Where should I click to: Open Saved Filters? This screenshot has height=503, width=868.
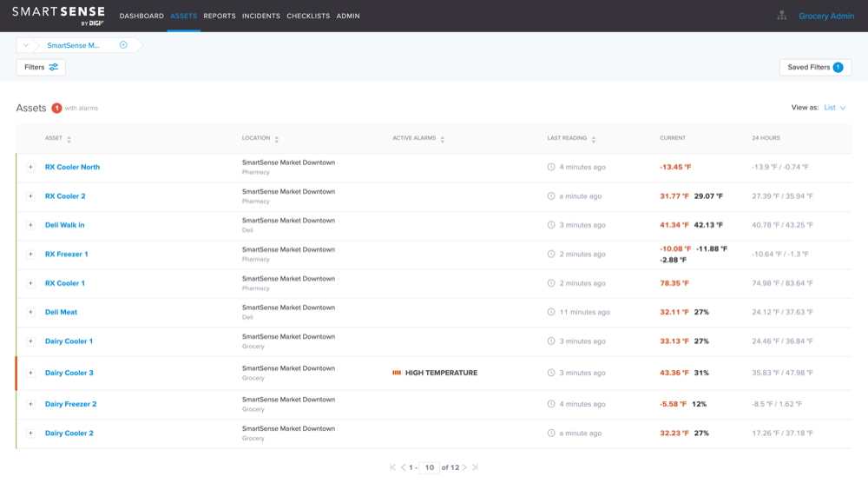click(x=815, y=67)
